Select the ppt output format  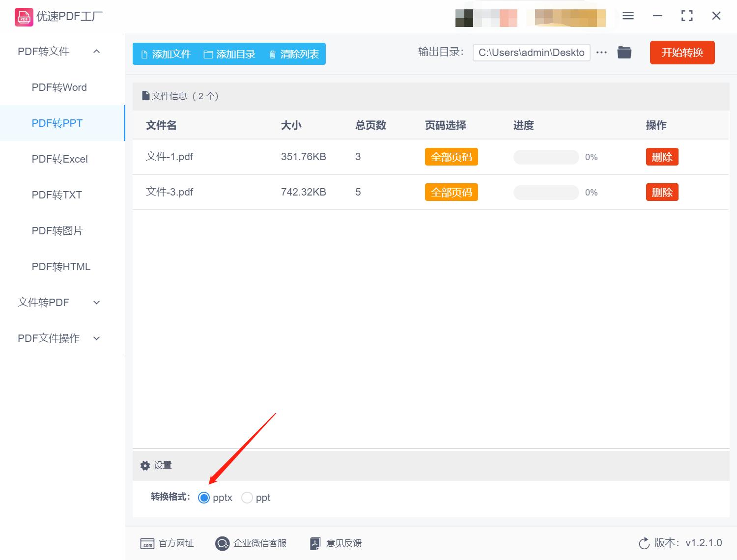[247, 498]
